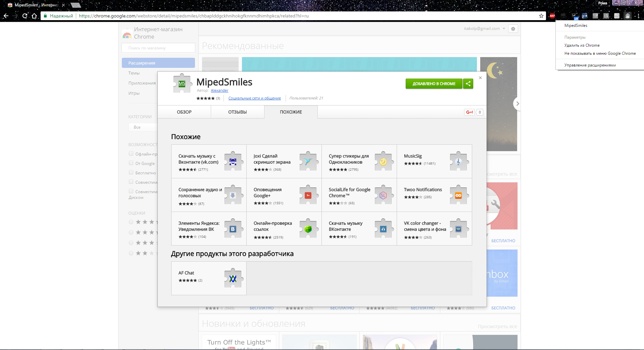Screen dimensions: 644x350
Task: Click the 'ES' extension icon in toolbar
Action: (x=606, y=16)
